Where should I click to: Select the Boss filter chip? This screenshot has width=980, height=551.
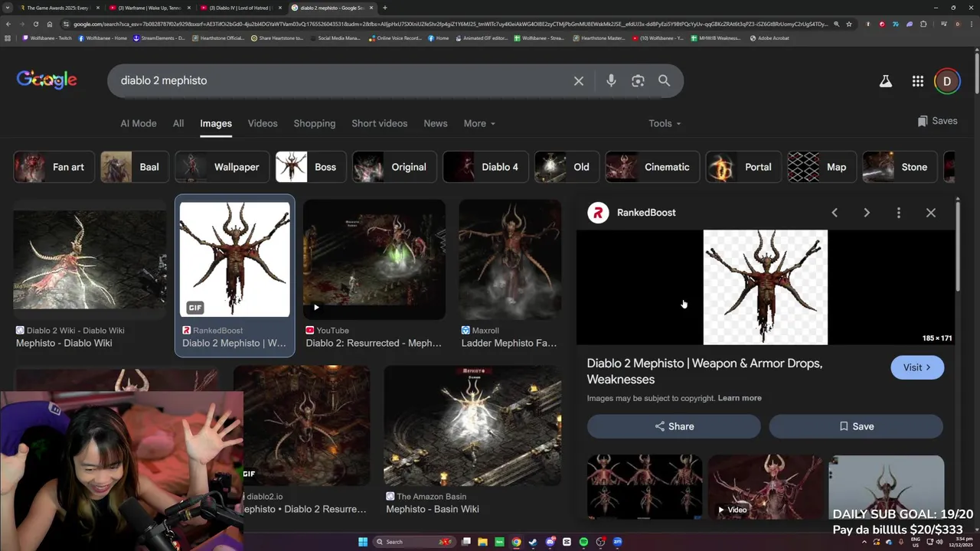coord(311,167)
